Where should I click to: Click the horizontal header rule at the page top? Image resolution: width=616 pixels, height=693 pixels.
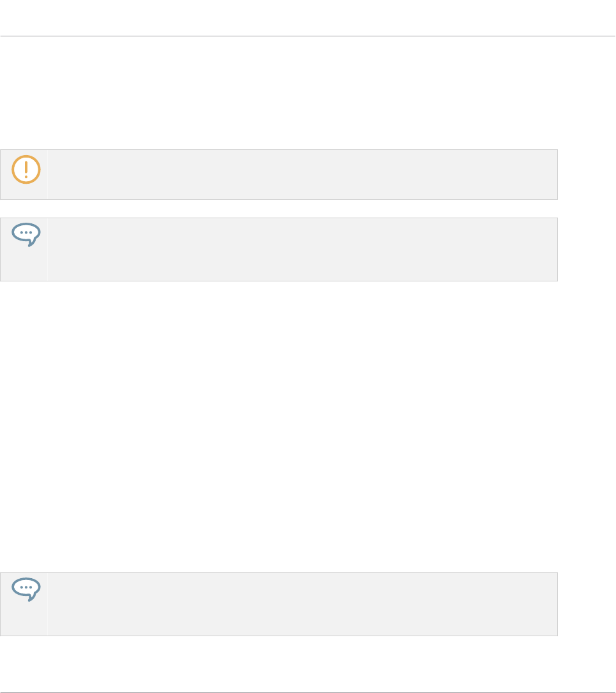(308, 36)
